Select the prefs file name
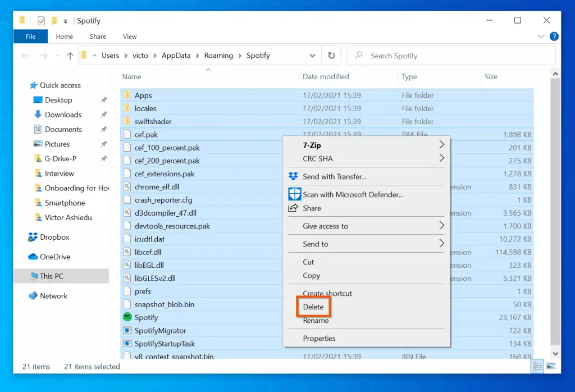 pyautogui.click(x=143, y=291)
